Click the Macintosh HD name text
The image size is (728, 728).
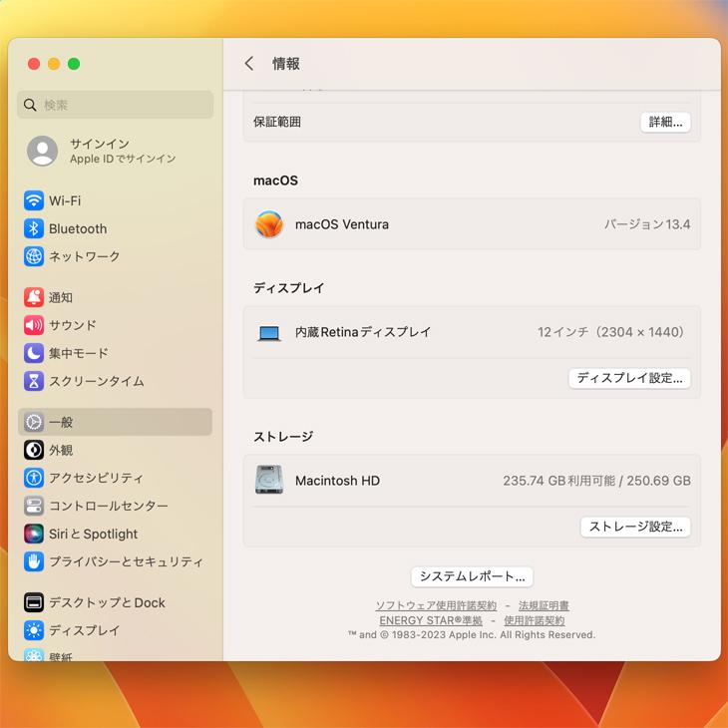point(337,481)
